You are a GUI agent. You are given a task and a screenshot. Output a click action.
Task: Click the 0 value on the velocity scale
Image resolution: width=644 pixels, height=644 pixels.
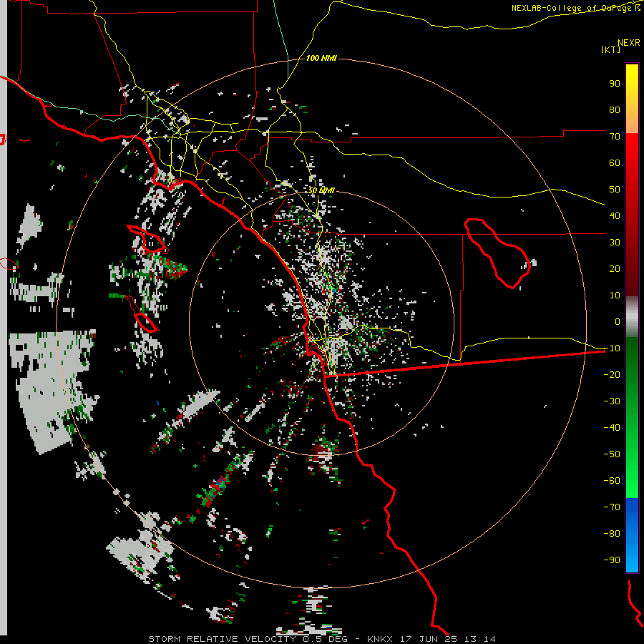[618, 322]
